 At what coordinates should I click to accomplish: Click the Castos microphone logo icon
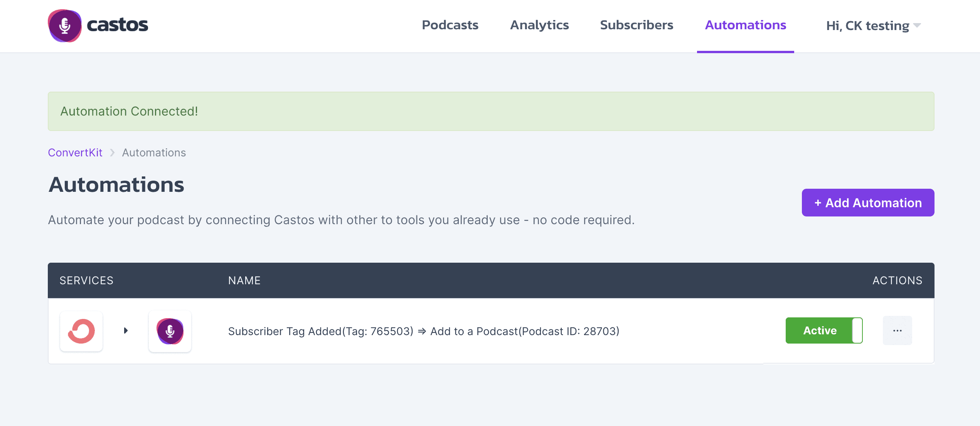65,26
